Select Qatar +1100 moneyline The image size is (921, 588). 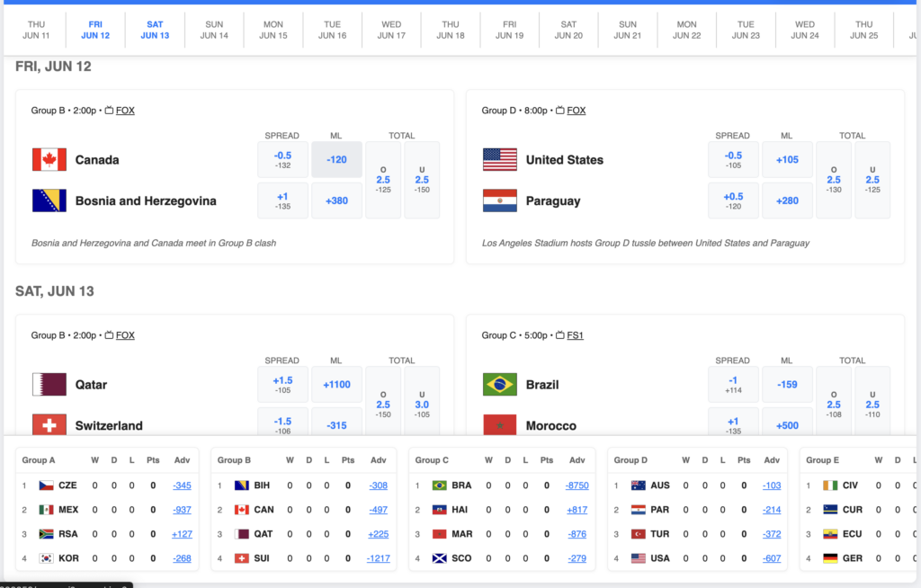click(x=336, y=385)
